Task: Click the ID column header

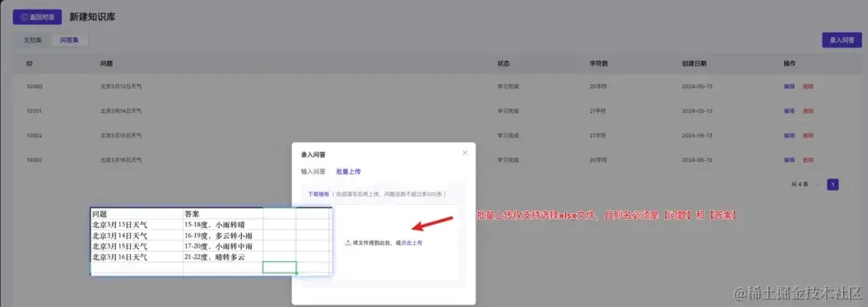Action: [30, 63]
